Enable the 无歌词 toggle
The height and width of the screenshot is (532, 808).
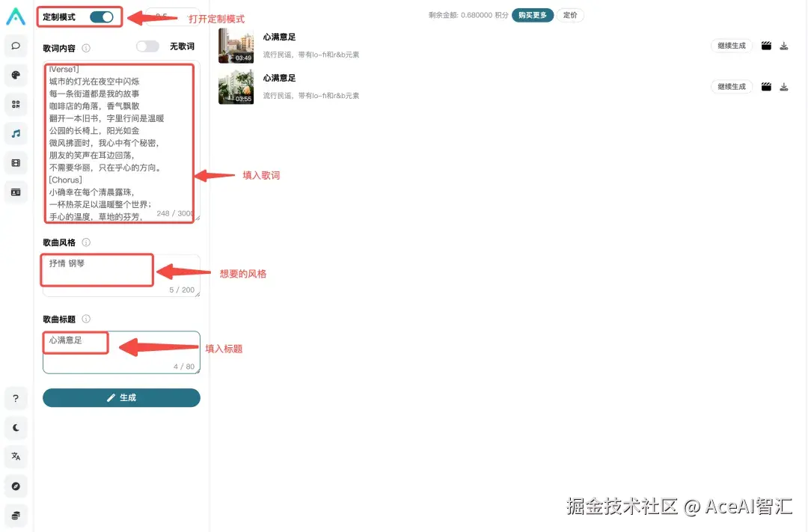point(147,46)
